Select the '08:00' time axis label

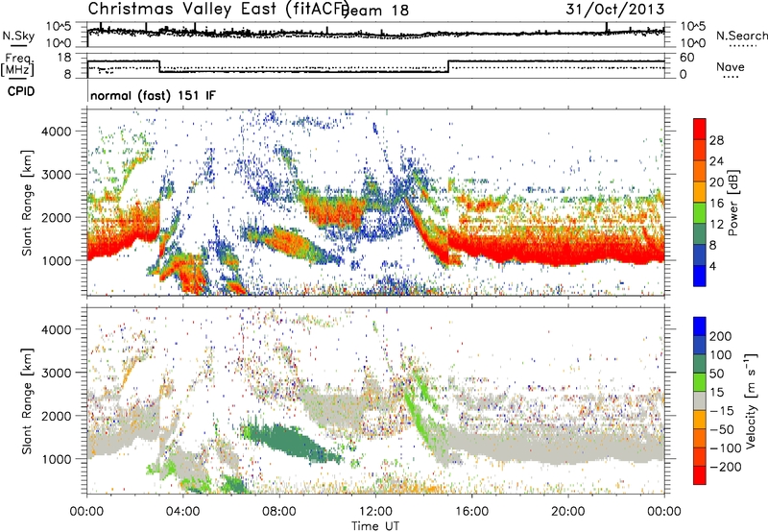pos(279,512)
